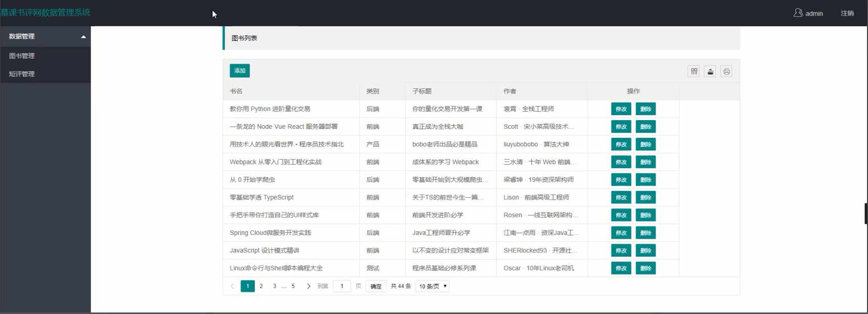
Task: Click 删除 for Webpack 从零入门到工程化实战
Action: [x=646, y=162]
